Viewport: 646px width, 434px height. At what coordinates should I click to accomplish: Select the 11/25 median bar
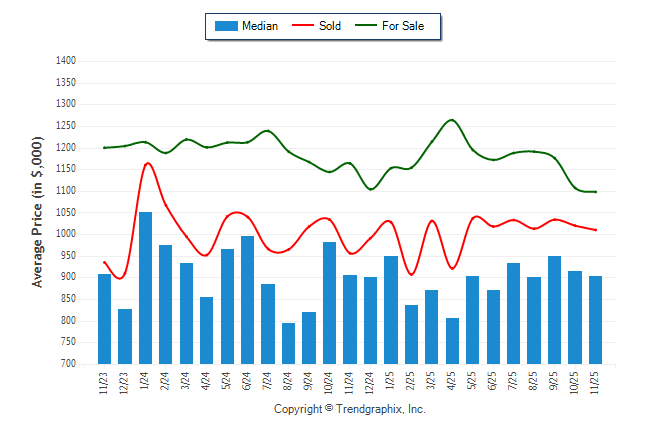pyautogui.click(x=596, y=320)
